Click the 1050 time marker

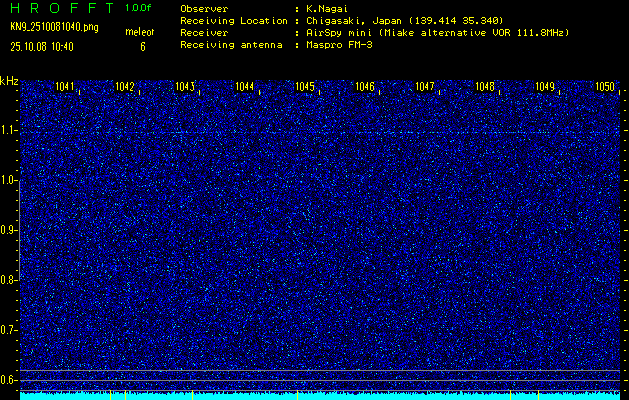[604, 87]
